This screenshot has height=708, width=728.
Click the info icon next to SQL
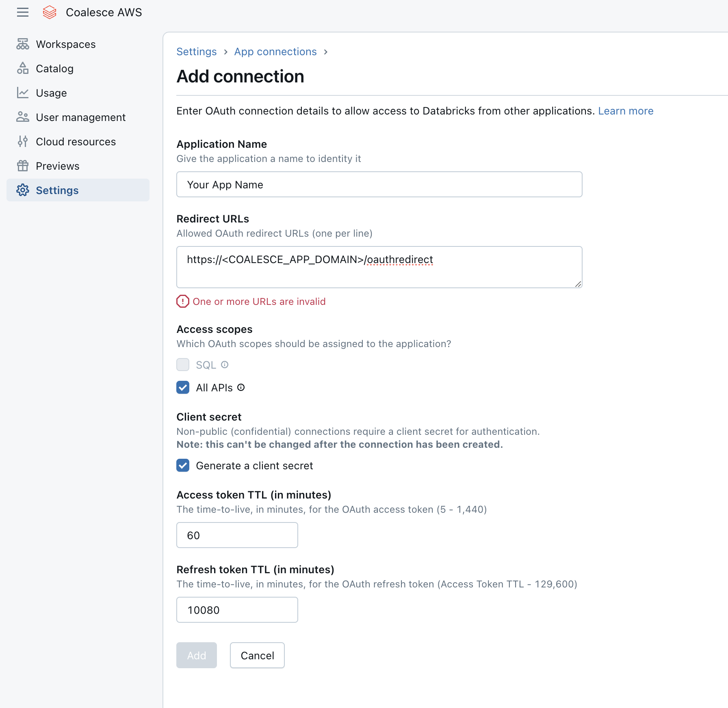225,365
